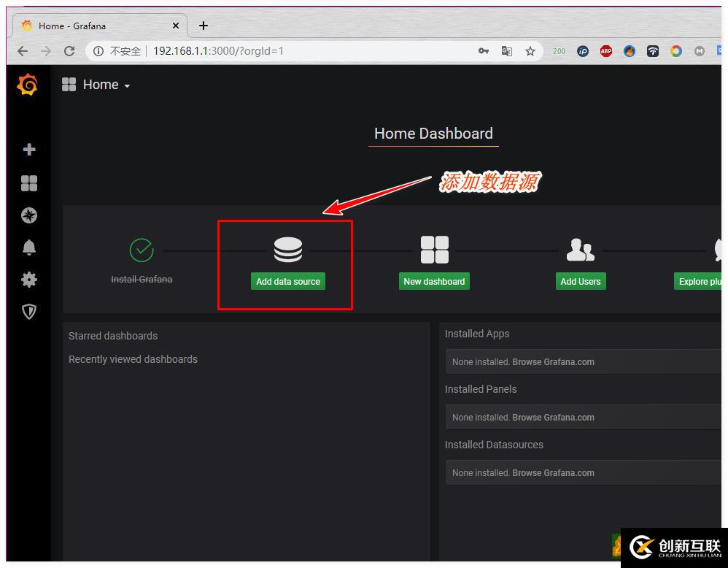Image resolution: width=728 pixels, height=568 pixels.
Task: Click the Explore plugins button
Action: tap(698, 281)
